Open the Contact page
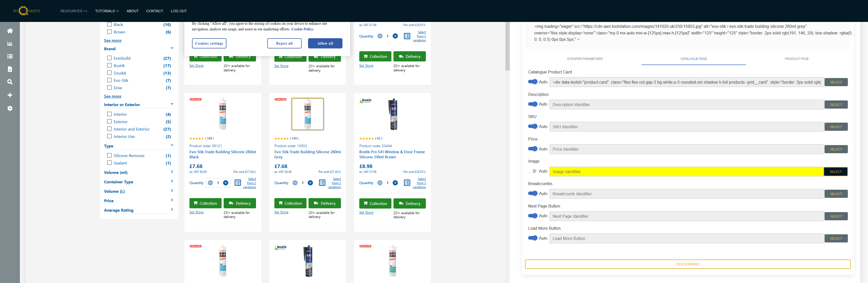Viewport: 868px width, 283px height. click(x=155, y=11)
